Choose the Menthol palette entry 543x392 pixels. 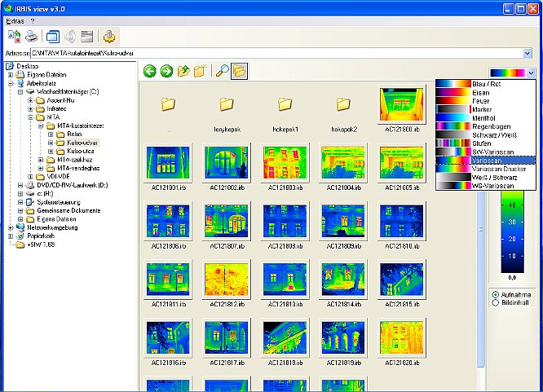click(485, 117)
